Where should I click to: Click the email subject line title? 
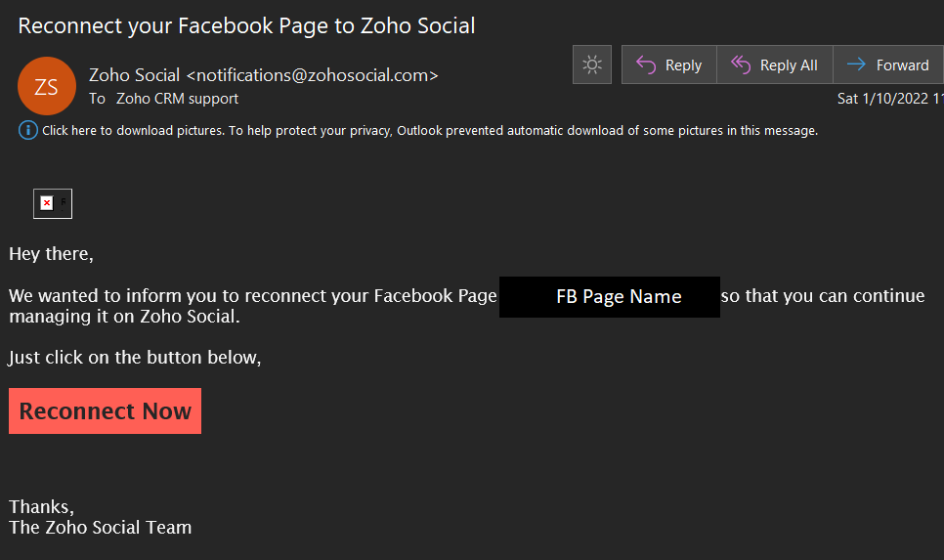pos(246,25)
